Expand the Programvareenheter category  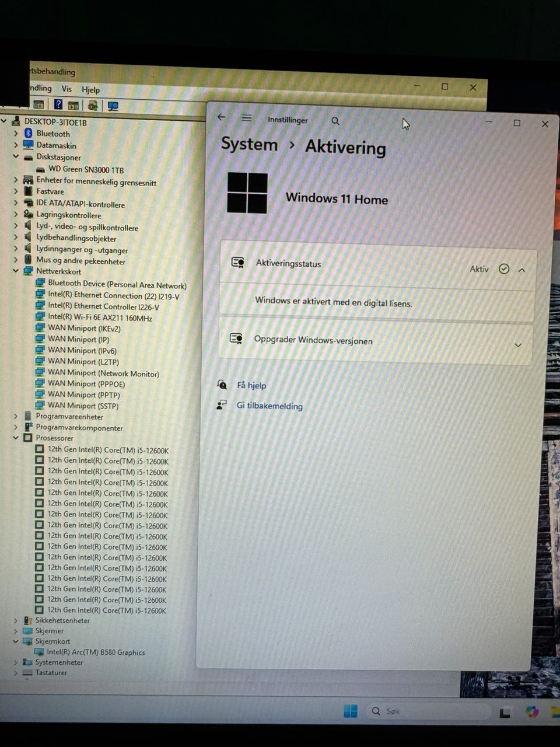(16, 416)
